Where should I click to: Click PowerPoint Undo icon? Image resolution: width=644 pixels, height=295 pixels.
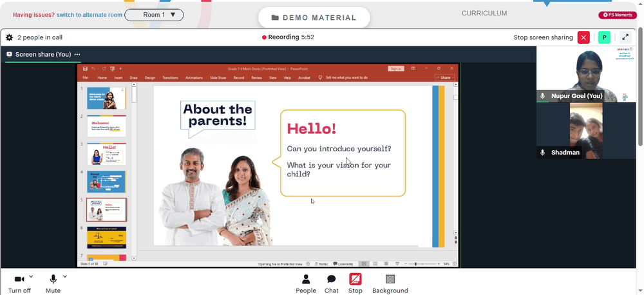pos(93,69)
